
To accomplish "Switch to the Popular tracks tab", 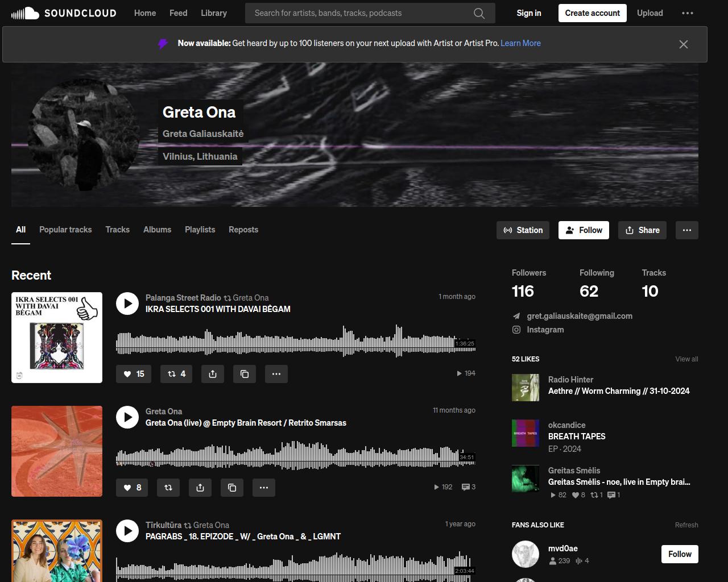I will 65,230.
